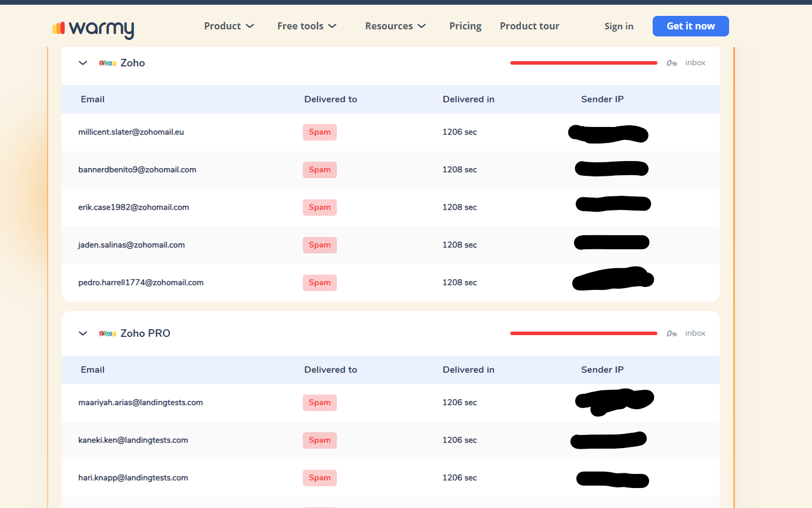The height and width of the screenshot is (508, 812).
Task: Click the 1206 sec time for kaneki.ken
Action: tap(460, 440)
